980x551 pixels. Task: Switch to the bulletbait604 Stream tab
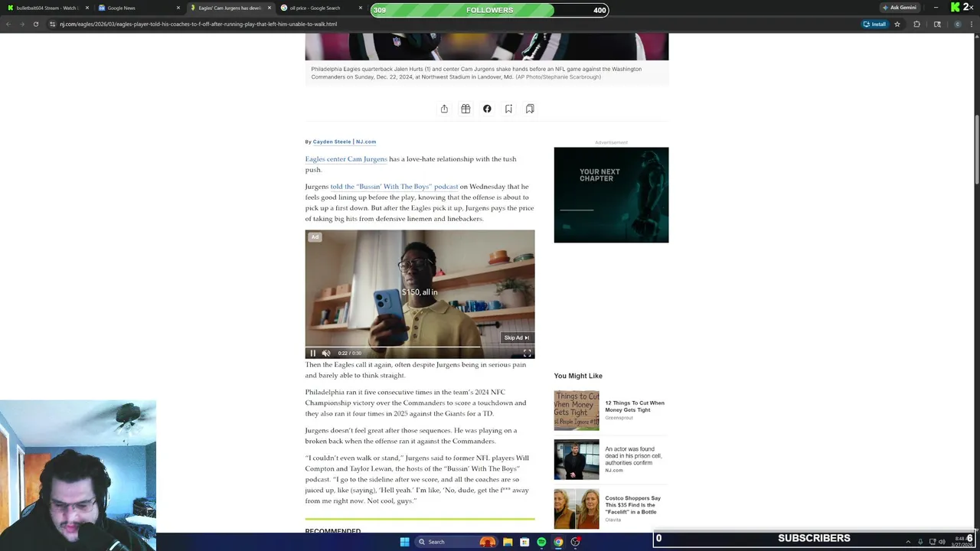(x=46, y=8)
